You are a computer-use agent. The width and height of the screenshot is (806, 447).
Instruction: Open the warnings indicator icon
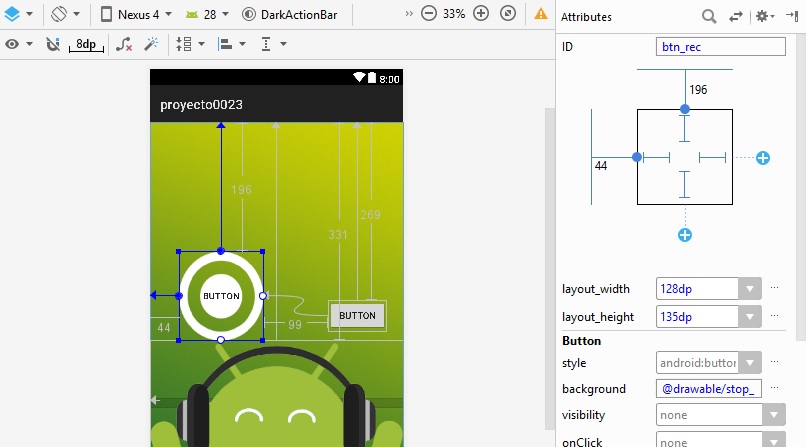(x=541, y=15)
